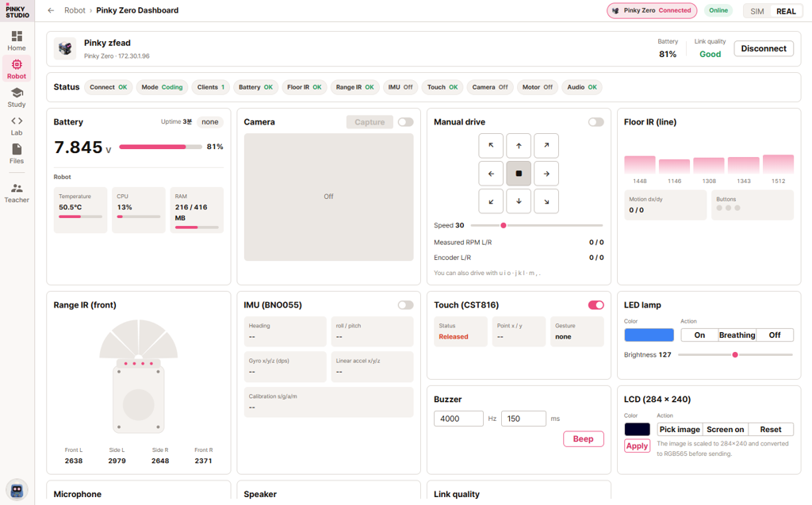Screen dimensions: 812x505
Task: Adjust the LED Brightness slider
Action: click(735, 355)
